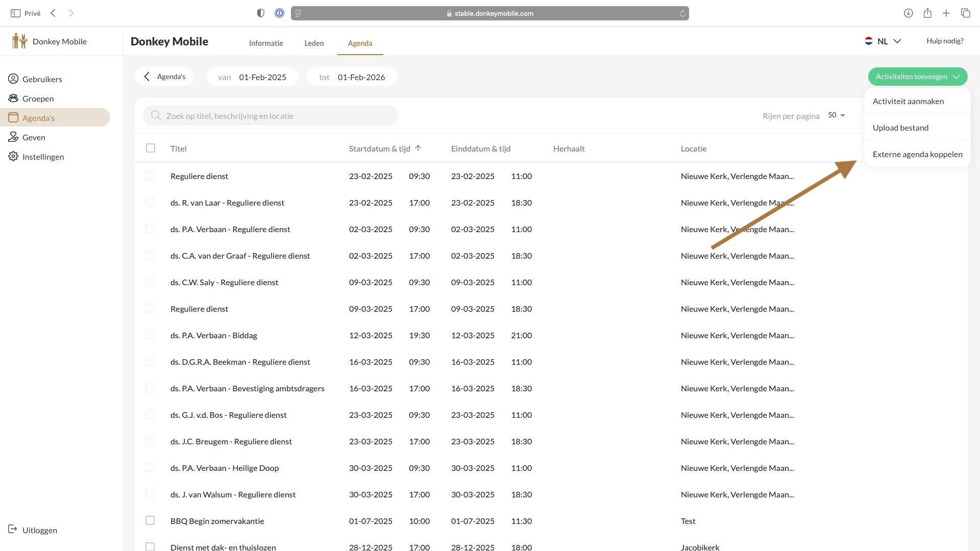Click the browser downloads icon
Screen dimensions: 980x551
908,13
